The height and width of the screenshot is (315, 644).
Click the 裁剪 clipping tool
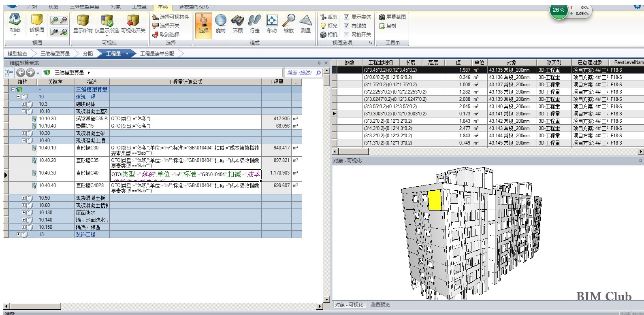328,17
